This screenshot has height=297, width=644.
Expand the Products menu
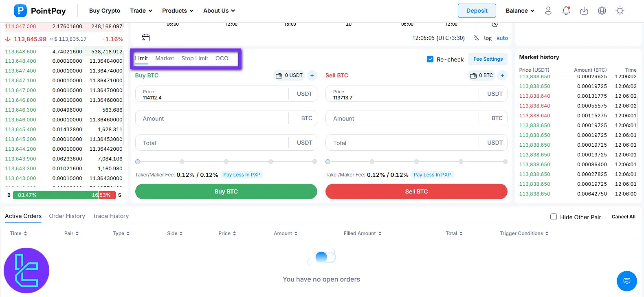[178, 11]
